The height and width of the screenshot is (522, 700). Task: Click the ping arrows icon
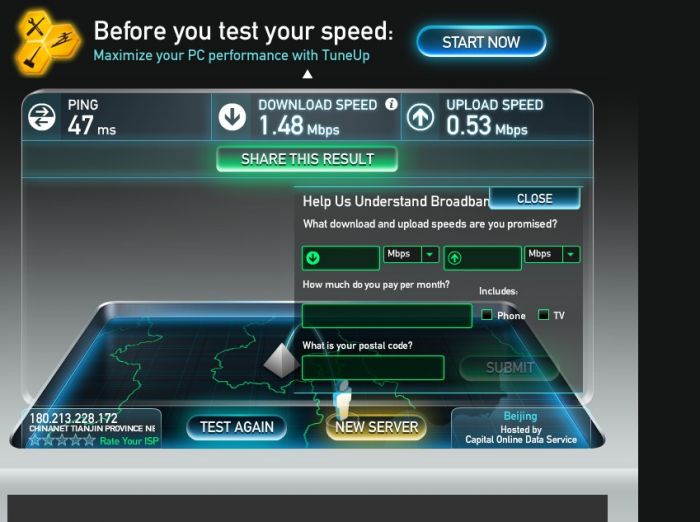click(x=42, y=117)
